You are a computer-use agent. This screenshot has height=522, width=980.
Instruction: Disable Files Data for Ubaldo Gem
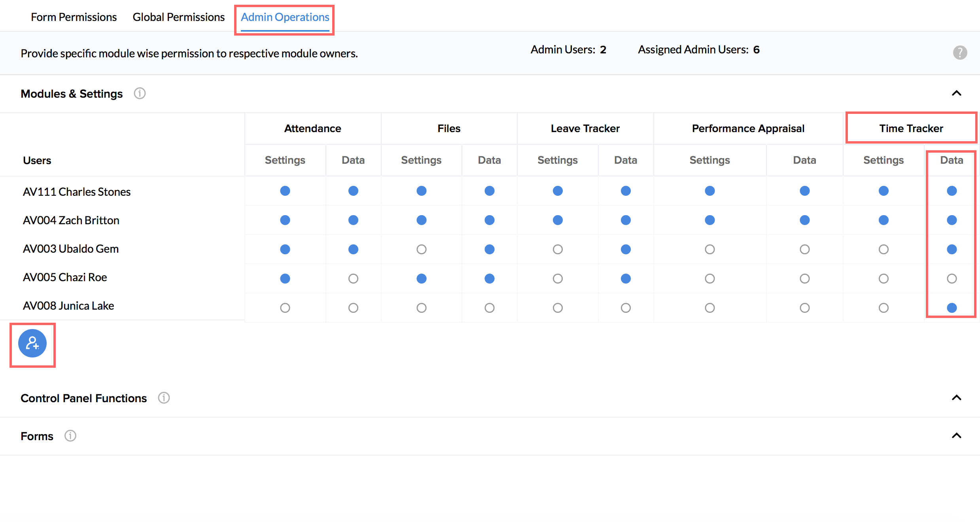489,250
